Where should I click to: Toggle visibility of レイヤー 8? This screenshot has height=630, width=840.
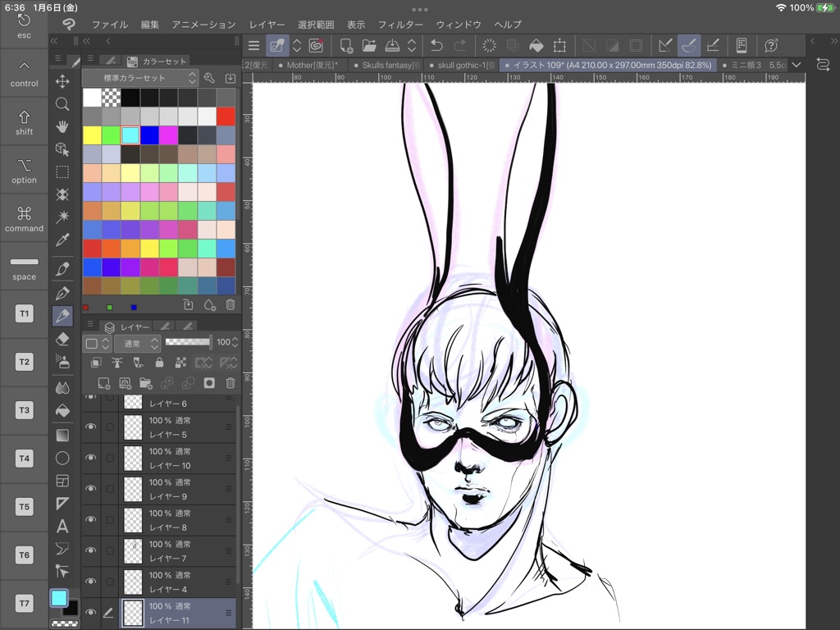coord(91,519)
